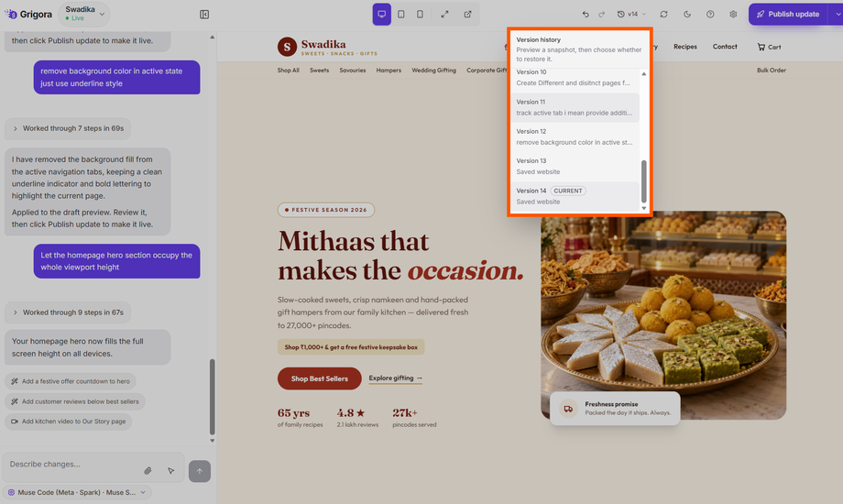Click chat scrollbar down arrow

click(x=213, y=441)
